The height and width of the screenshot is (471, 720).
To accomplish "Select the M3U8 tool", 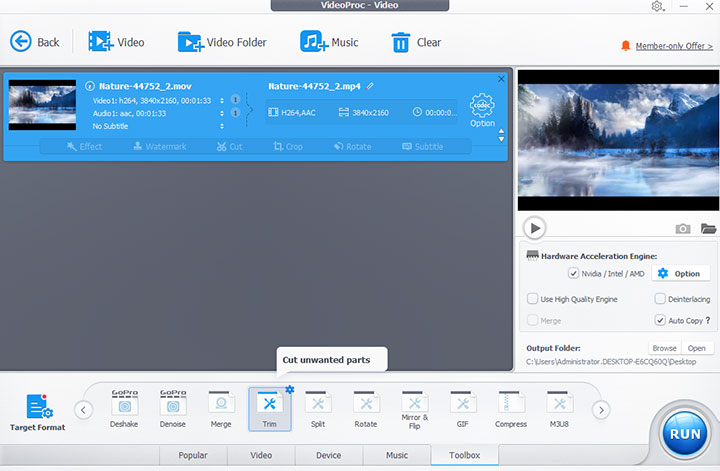I will (x=559, y=409).
